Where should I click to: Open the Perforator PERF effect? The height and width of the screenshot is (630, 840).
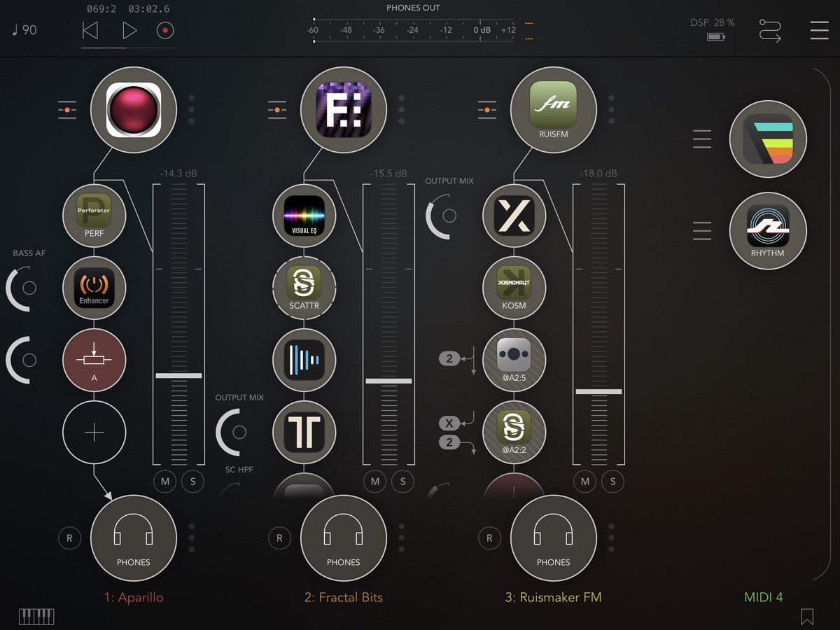click(94, 216)
